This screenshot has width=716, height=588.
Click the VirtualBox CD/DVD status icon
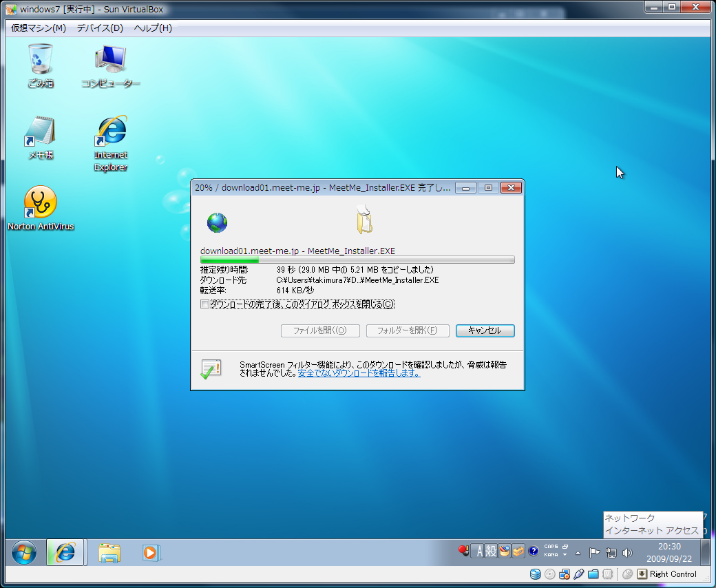pyautogui.click(x=550, y=574)
